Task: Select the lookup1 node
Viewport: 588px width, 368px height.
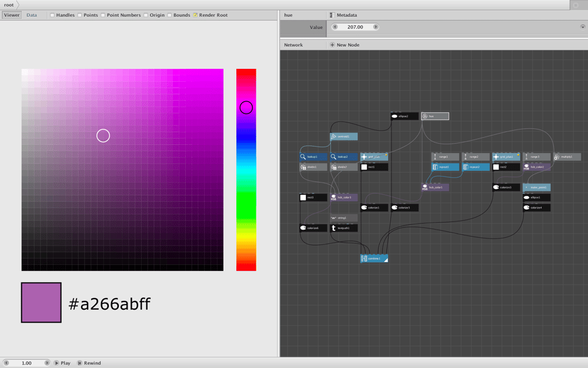Action: tap(313, 157)
